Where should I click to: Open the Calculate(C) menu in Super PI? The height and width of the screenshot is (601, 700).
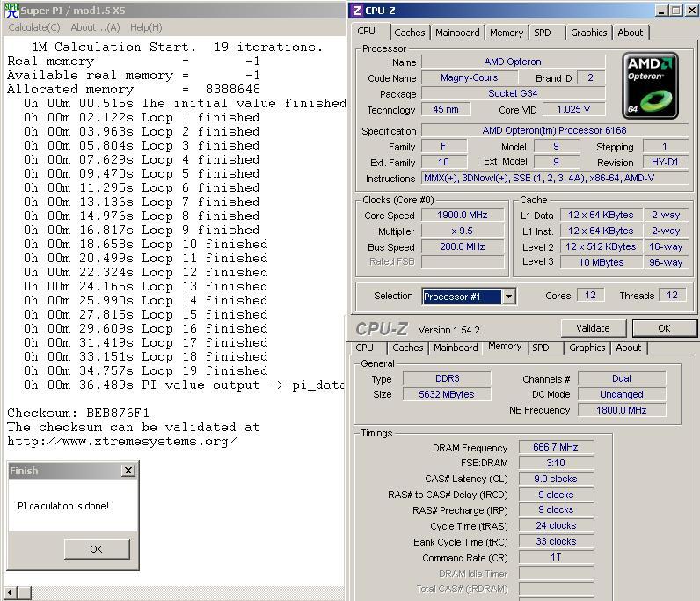[34, 27]
